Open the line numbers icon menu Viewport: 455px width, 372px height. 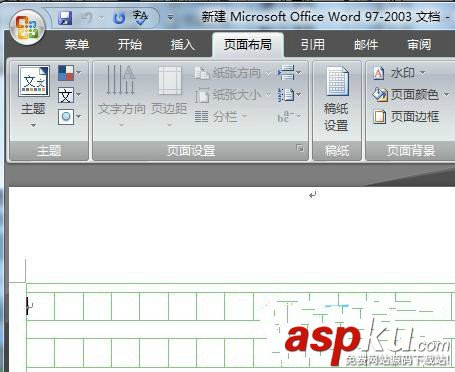pos(289,95)
